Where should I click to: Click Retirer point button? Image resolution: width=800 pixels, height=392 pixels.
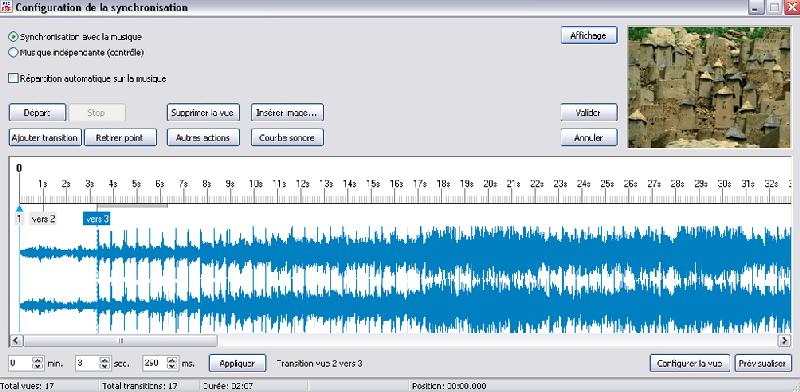[120, 137]
